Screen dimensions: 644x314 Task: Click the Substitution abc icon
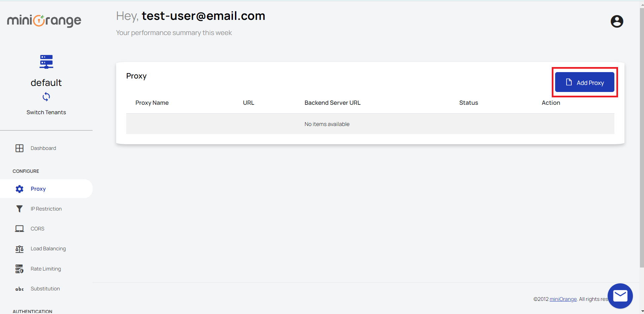click(20, 289)
